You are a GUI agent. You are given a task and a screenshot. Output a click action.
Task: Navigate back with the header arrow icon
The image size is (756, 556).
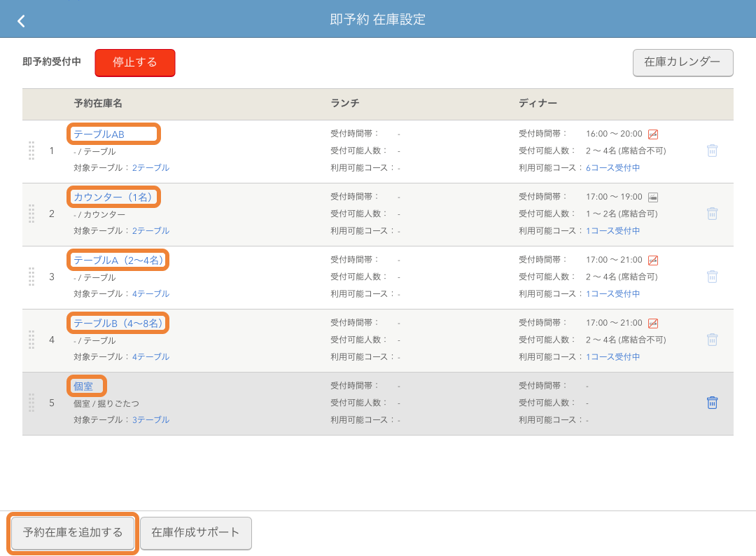tap(20, 20)
